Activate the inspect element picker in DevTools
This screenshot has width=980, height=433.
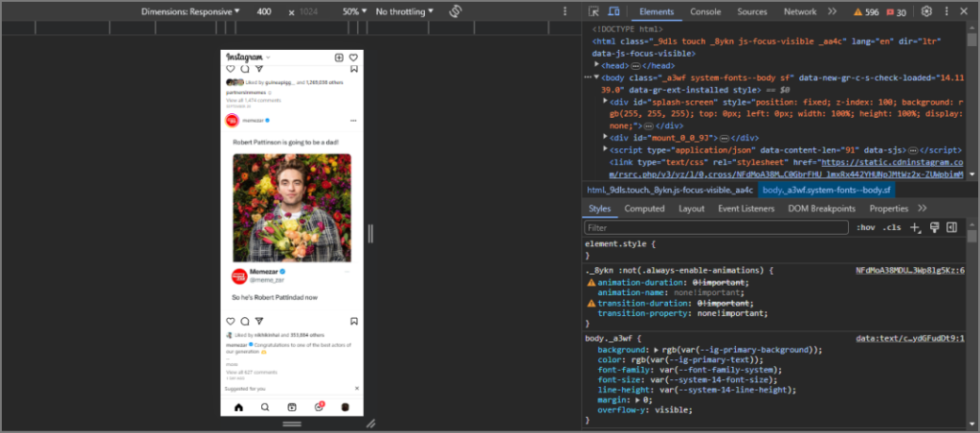point(593,11)
